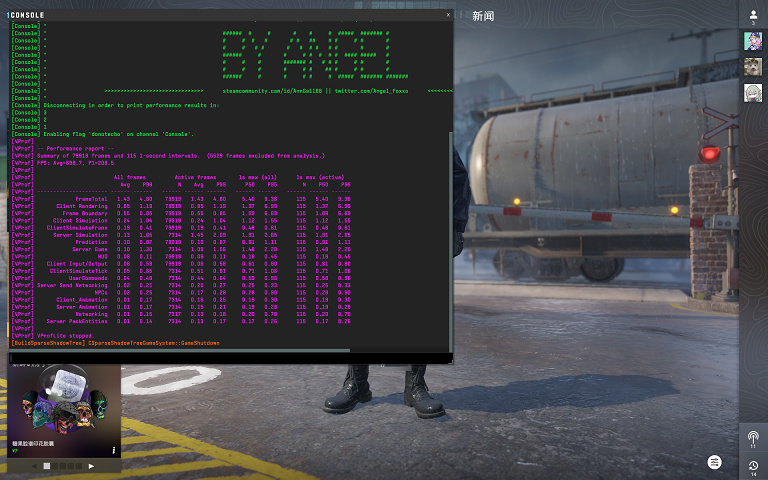Click the Server Animation row label
This screenshot has width=768, height=480.
coord(82,307)
